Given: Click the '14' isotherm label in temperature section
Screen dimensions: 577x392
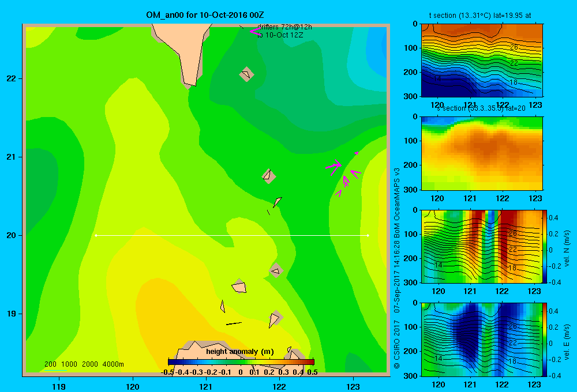Looking at the screenshot, I should (437, 79).
